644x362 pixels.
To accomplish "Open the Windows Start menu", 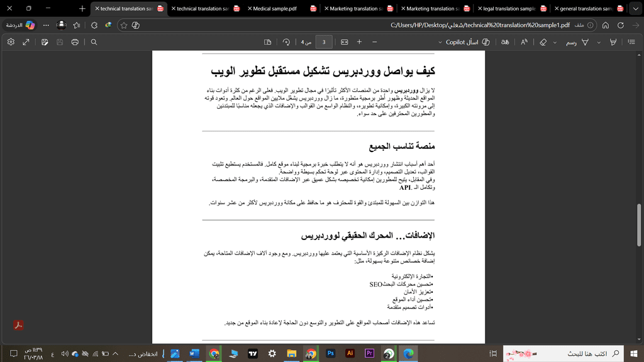I will tap(634, 353).
